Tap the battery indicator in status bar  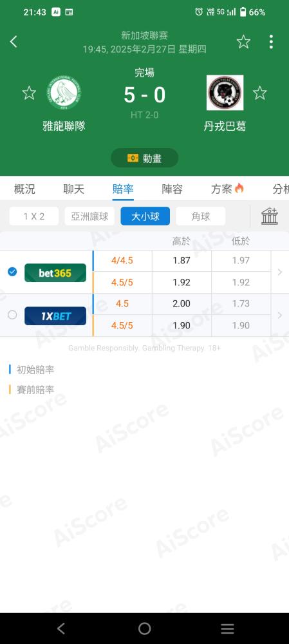[x=243, y=12]
